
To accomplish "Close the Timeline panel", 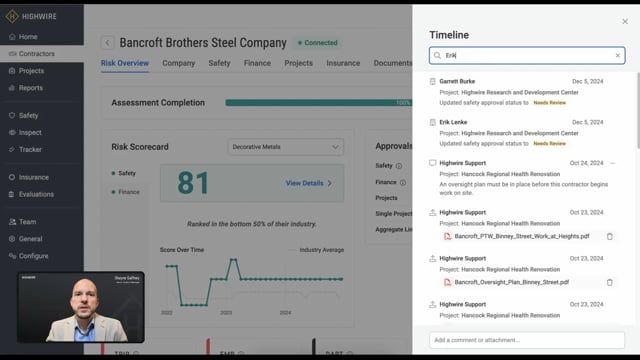I will (625, 21).
